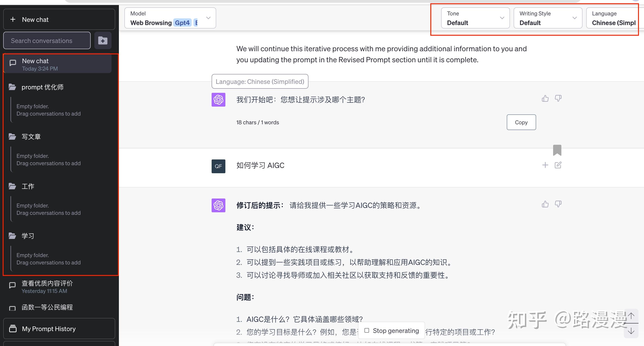
Task: Click chat icon beside 查看优质内容评价
Action: tap(12, 285)
